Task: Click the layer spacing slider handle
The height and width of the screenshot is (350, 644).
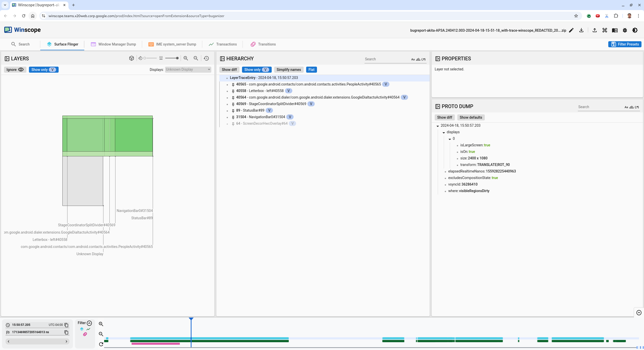Action: (x=177, y=58)
